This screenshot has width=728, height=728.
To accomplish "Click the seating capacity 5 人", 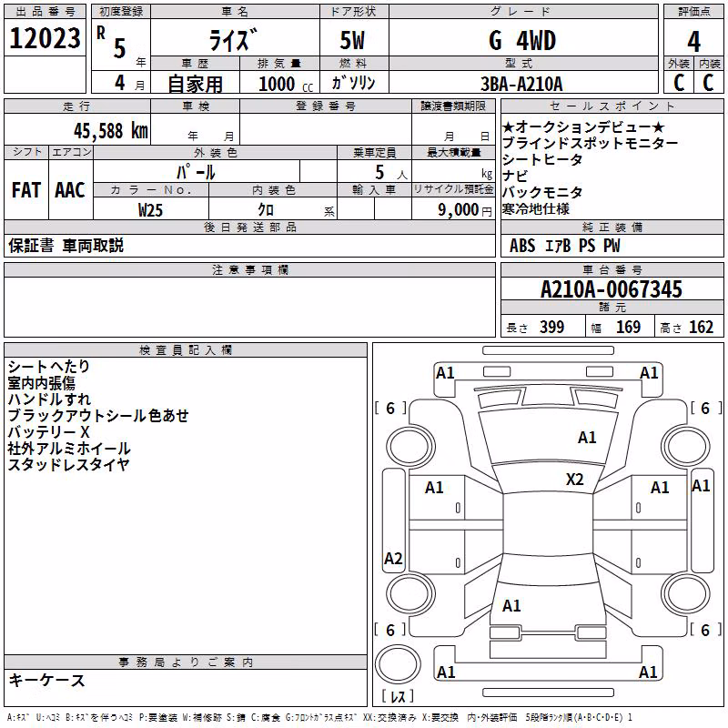I will coord(391,173).
